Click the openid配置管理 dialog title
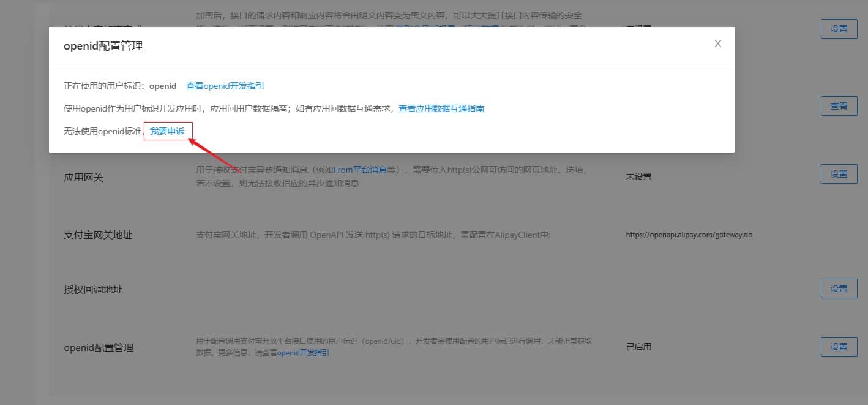Screen dimensions: 868x405 103,45
